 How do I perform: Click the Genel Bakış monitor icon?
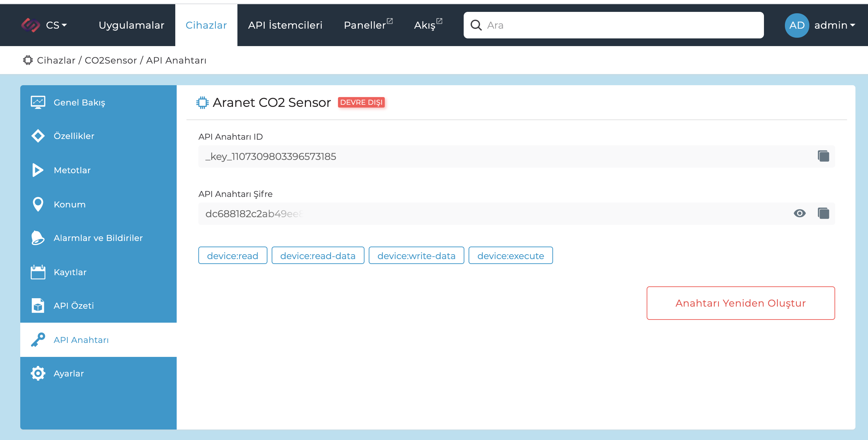click(x=38, y=102)
